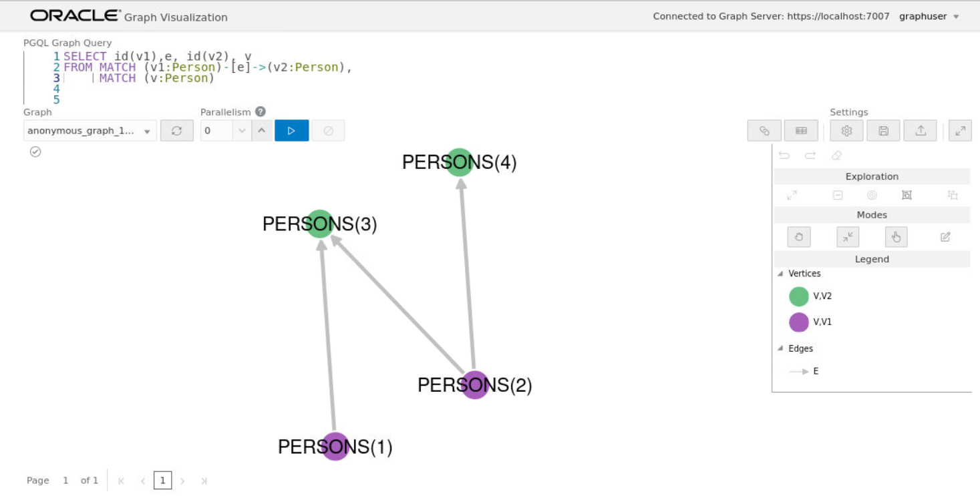Collapse the Edges legend section
This screenshot has height=496, width=980.
tap(780, 348)
